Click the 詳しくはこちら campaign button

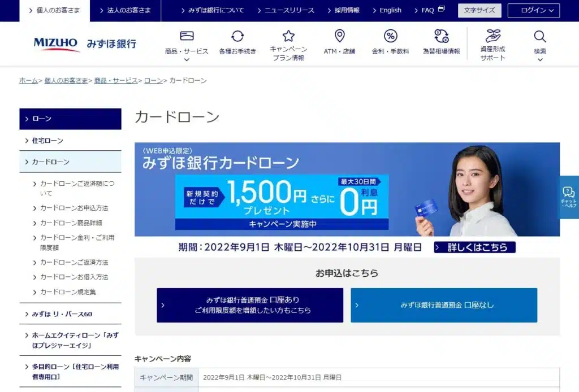474,247
